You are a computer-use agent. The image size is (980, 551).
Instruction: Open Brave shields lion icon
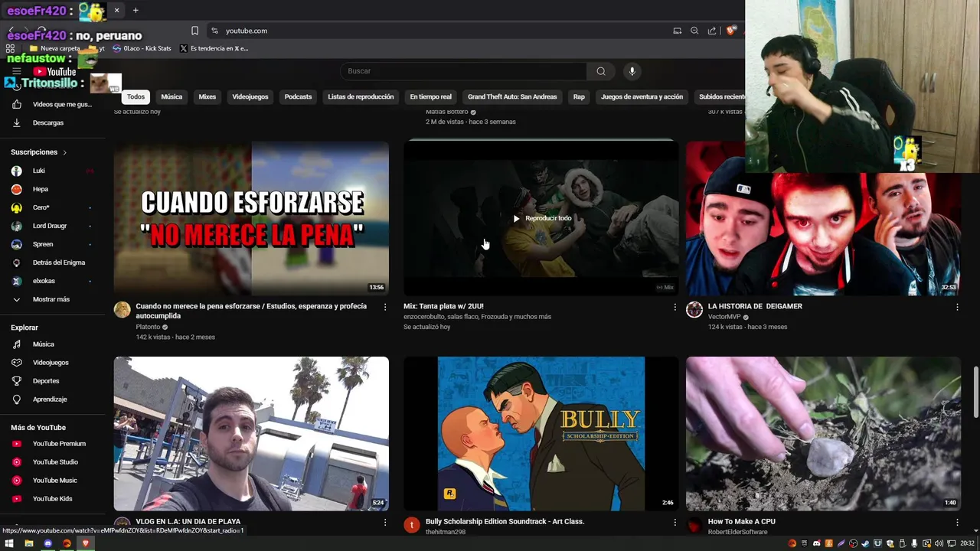[x=731, y=31]
